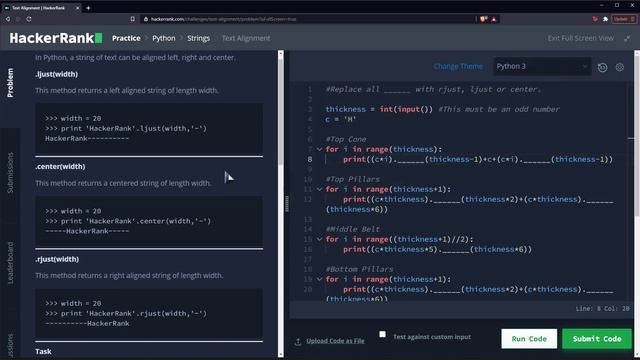This screenshot has width=640, height=360.
Task: Collapse the Middle Belt for loop fold arrow
Action: tap(320, 240)
